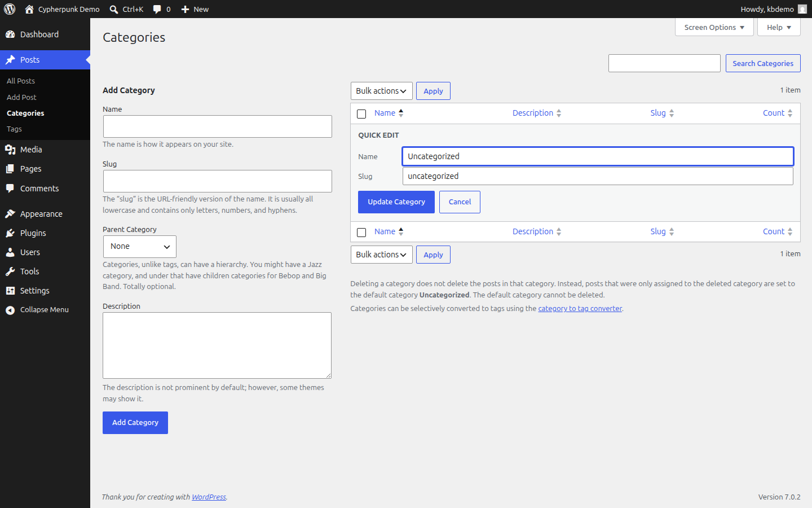Click sort arrows beside bottom Name column
812x508 pixels.
pos(401,231)
